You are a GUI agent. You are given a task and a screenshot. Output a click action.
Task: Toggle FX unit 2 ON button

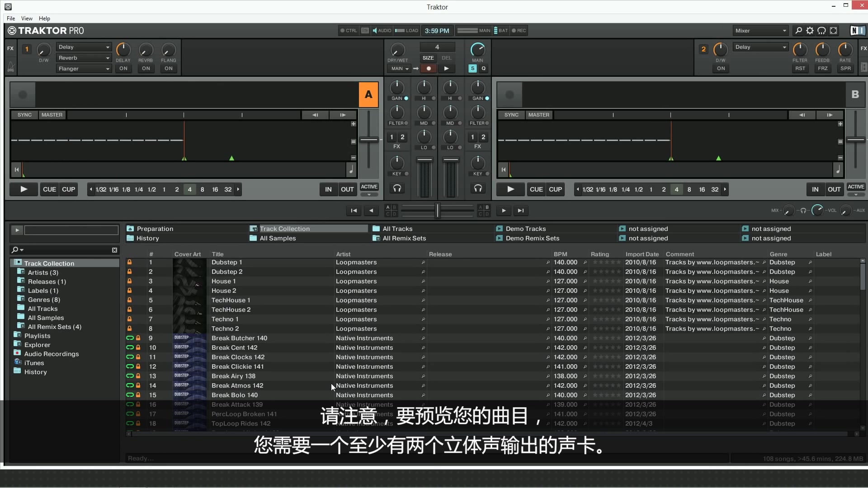[x=721, y=69]
